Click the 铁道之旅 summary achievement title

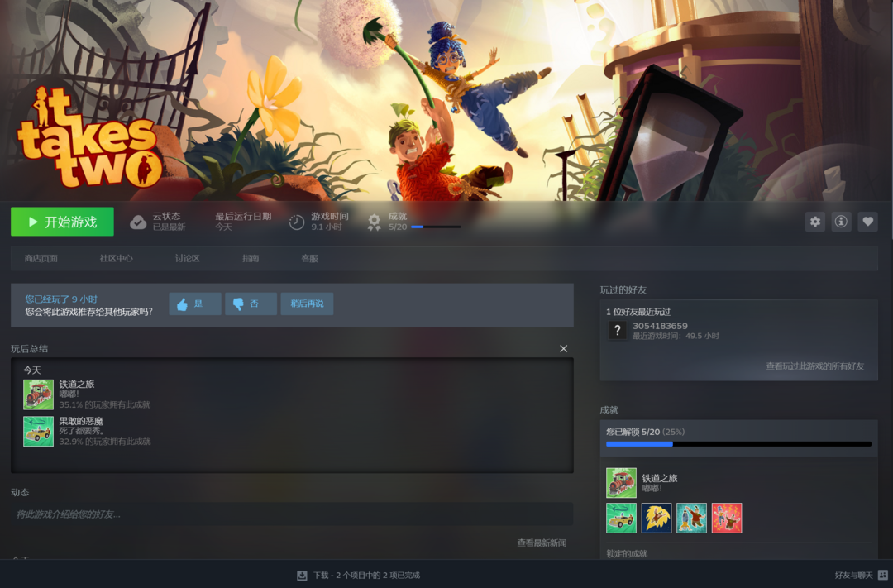[x=77, y=384]
